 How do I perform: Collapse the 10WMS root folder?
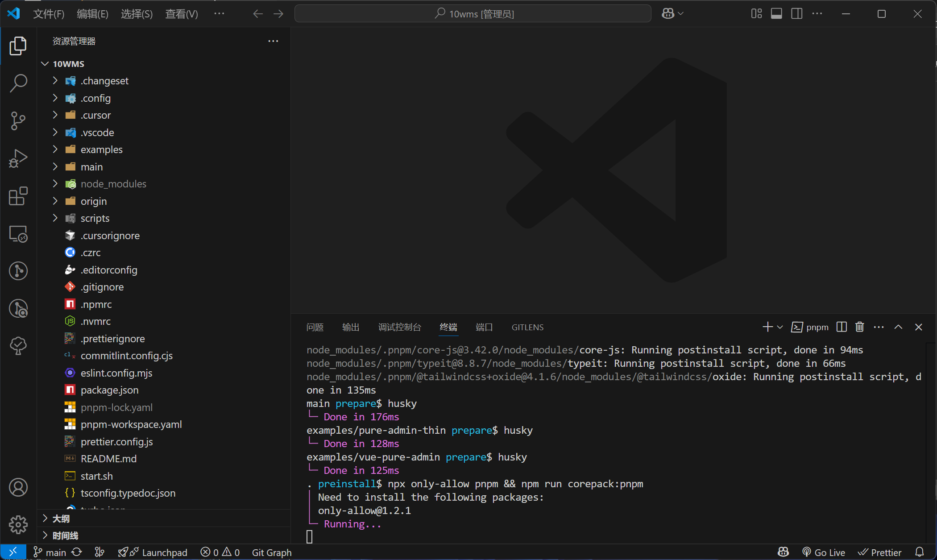tap(164, 64)
